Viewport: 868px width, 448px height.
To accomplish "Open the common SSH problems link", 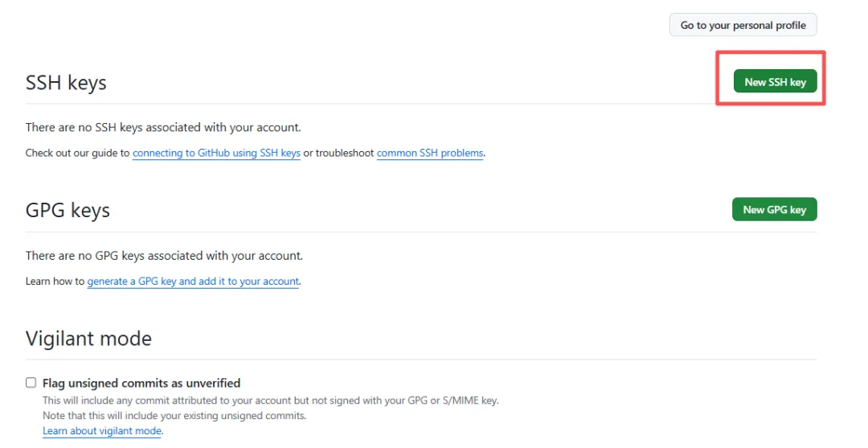I will (430, 153).
